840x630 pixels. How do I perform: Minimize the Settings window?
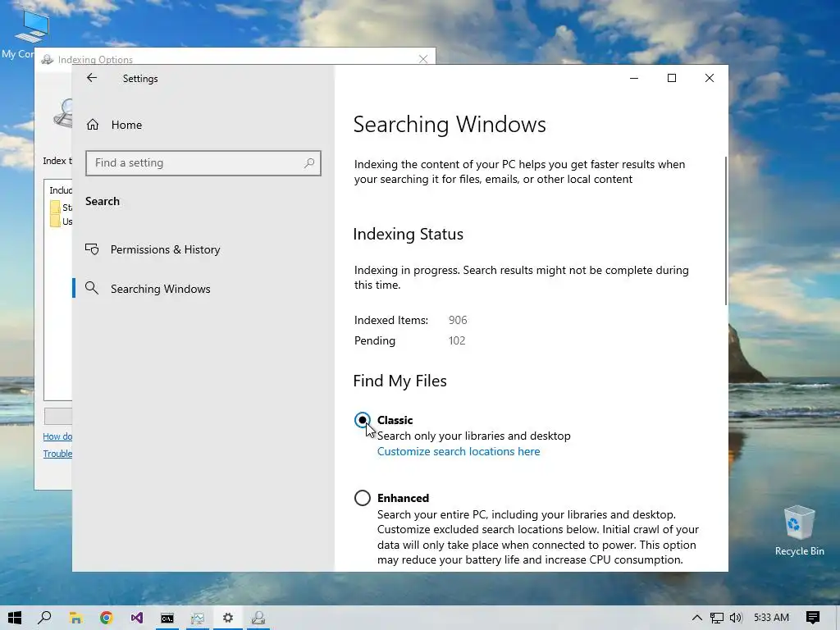pos(634,78)
